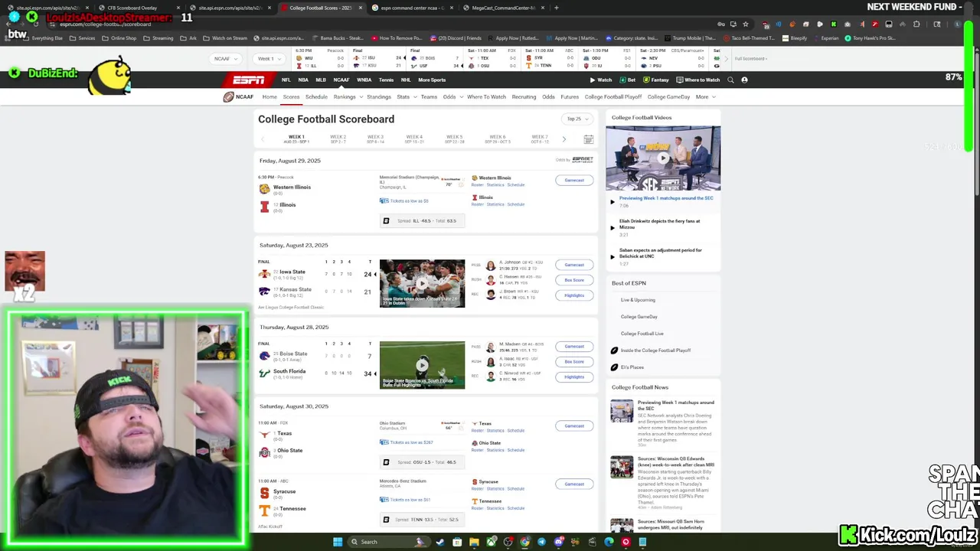
Task: Click the Iowa State team logo
Action: (264, 273)
